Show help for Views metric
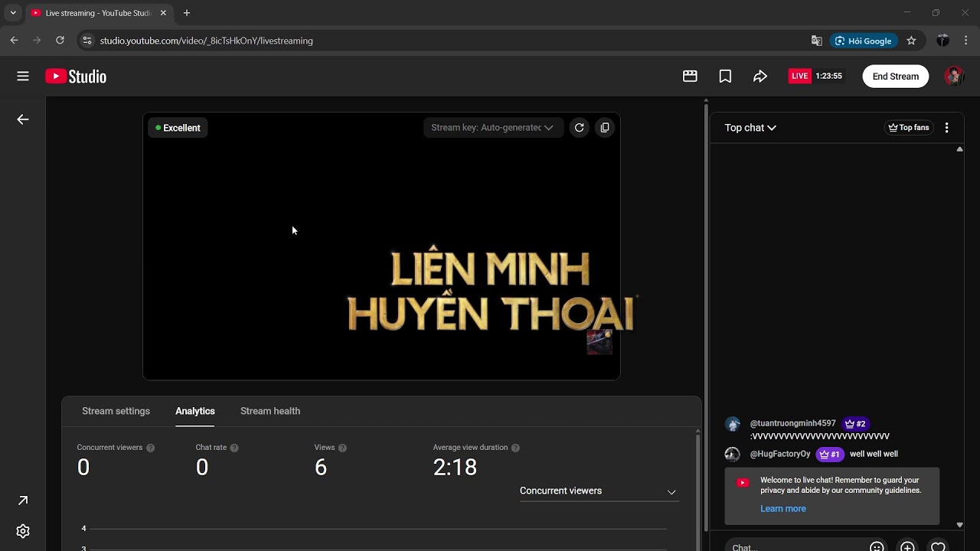This screenshot has width=980, height=551. pos(342,448)
